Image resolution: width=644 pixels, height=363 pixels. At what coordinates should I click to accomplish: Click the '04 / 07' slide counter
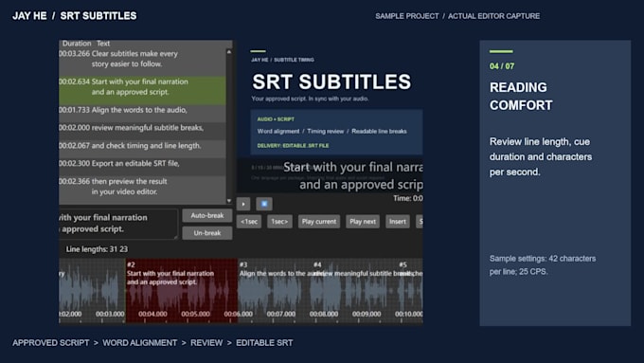click(x=502, y=66)
